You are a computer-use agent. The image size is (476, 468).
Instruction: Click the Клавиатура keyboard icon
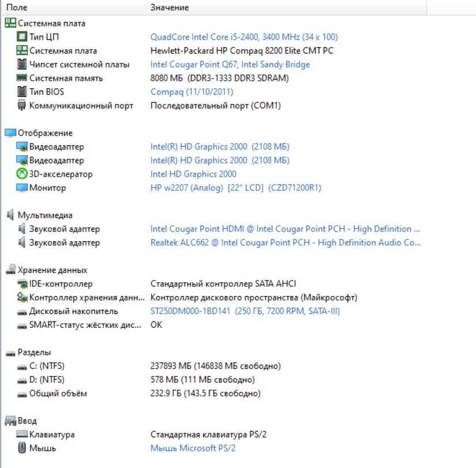pyautogui.click(x=22, y=434)
